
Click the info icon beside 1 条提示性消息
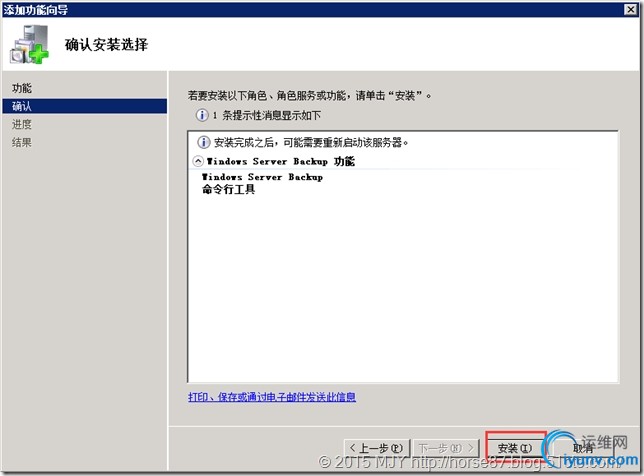pos(202,115)
